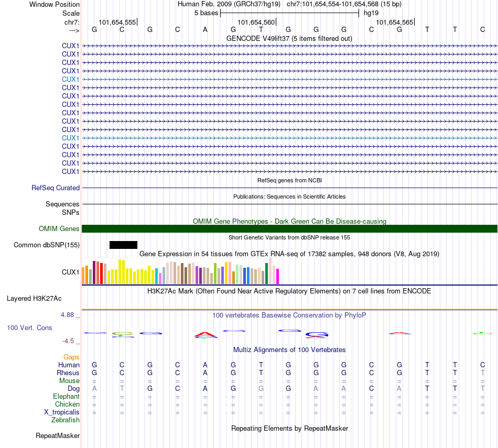Screen dimensions: 498x448
Task: Select the SNPs track label
Action: point(71,212)
